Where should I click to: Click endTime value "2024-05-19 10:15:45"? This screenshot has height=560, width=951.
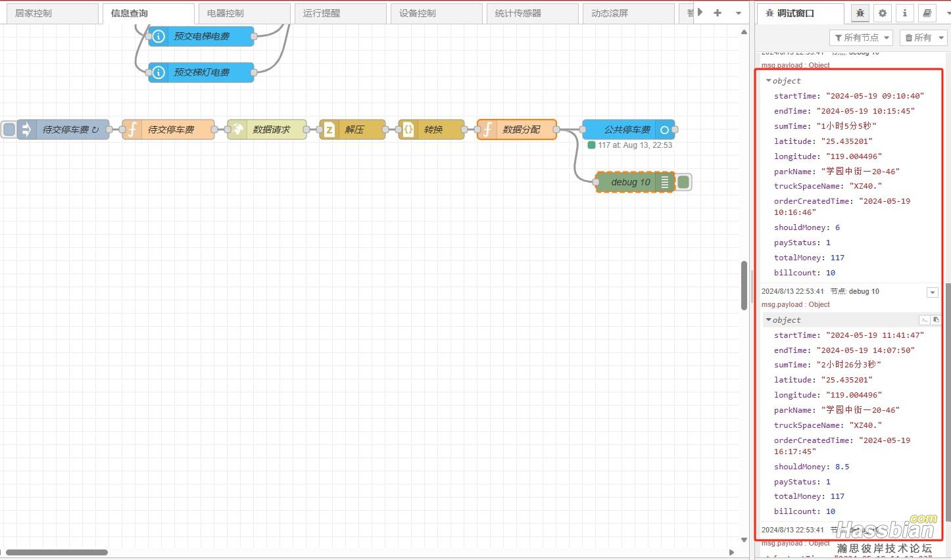click(x=866, y=111)
